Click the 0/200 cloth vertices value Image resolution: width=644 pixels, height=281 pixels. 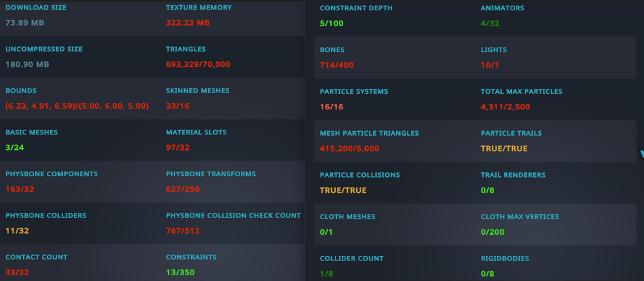(493, 232)
